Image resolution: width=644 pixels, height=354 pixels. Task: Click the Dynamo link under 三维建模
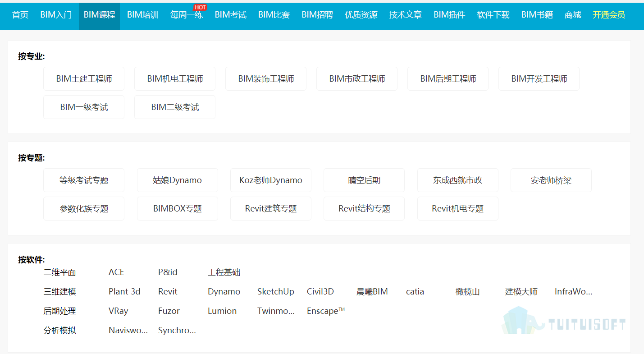click(x=224, y=292)
